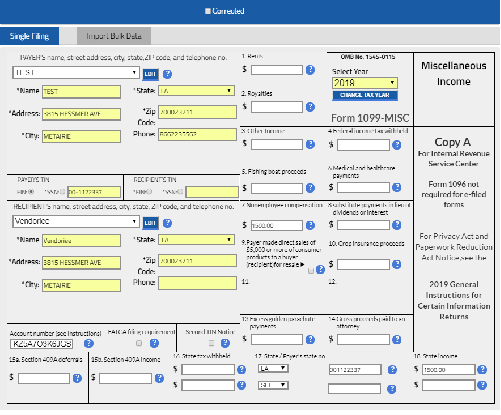Open help for the payer selection dropdown
Image resolution: width=501 pixels, height=415 pixels.
point(167,74)
